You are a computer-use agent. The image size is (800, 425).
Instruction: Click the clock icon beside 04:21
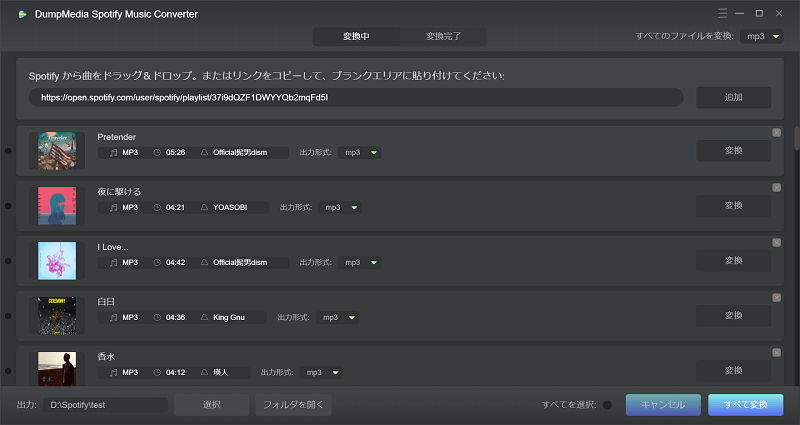click(157, 208)
